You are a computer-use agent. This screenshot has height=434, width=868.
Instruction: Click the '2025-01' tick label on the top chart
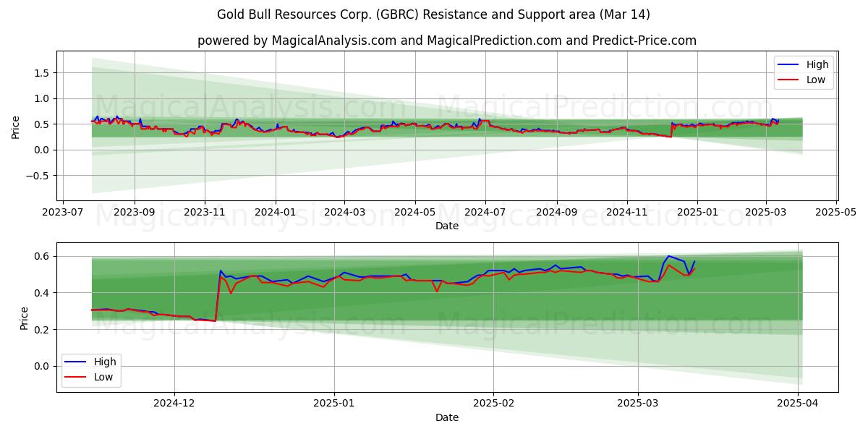[x=697, y=212]
